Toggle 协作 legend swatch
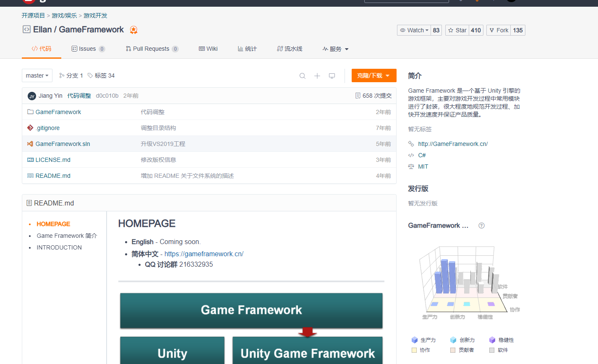The width and height of the screenshot is (598, 364). [414, 350]
